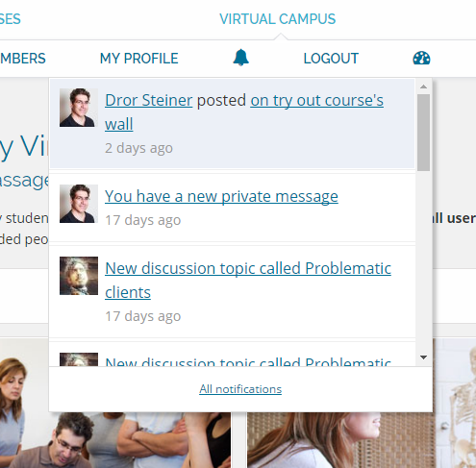Image resolution: width=476 pixels, height=468 pixels.
Task: Click the partially visible fourth notification link
Action: coord(248,362)
